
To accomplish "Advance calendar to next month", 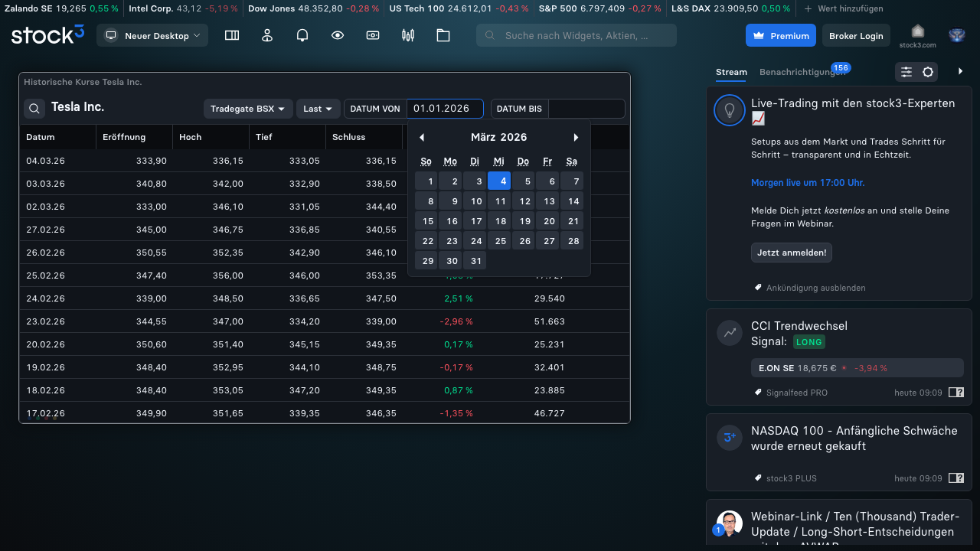I will 577,138.
